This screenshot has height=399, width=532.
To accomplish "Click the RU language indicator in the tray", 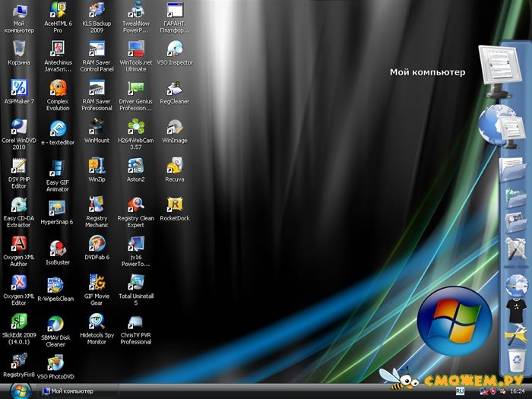I will [459, 391].
